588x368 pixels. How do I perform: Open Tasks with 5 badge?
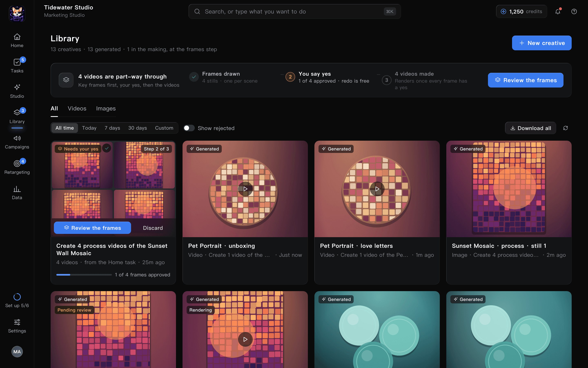click(17, 66)
